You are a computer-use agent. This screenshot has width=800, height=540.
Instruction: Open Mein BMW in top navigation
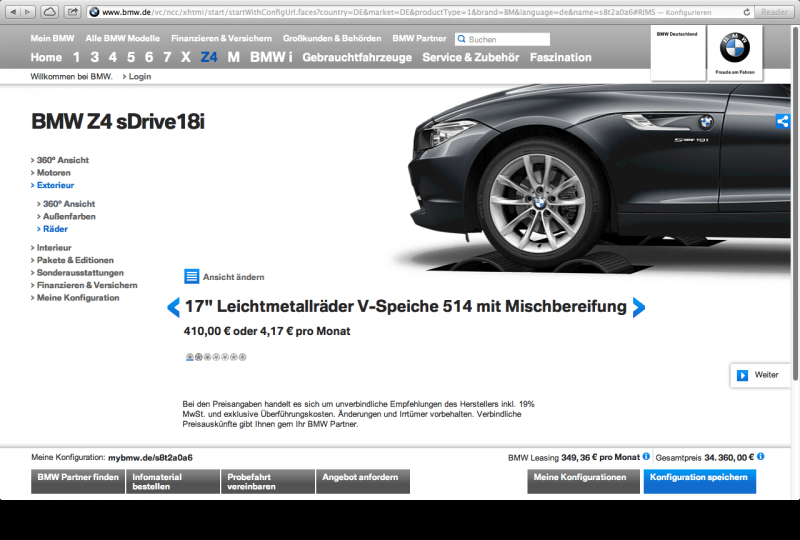[52, 38]
